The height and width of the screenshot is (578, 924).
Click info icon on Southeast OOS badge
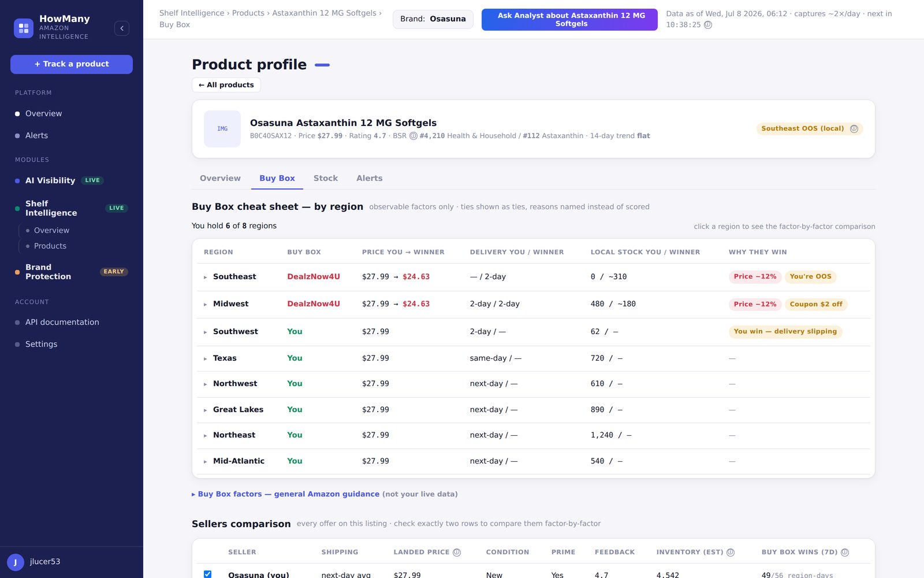pyautogui.click(x=854, y=129)
